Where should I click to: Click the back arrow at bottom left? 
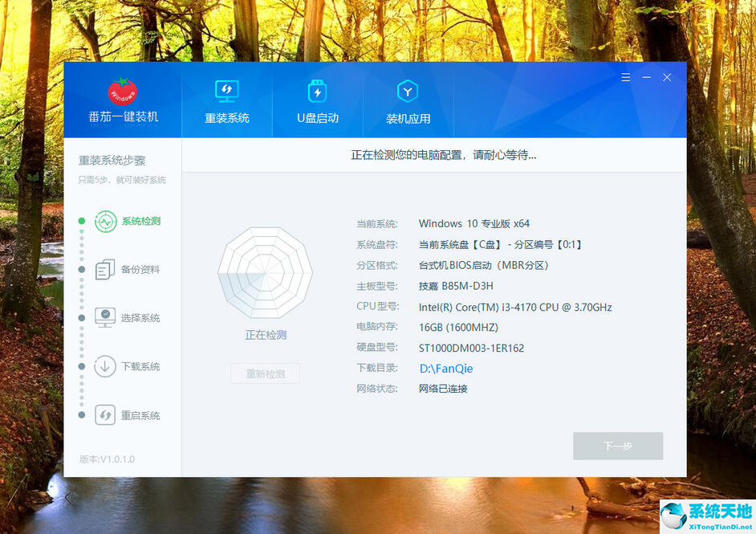click(x=68, y=498)
